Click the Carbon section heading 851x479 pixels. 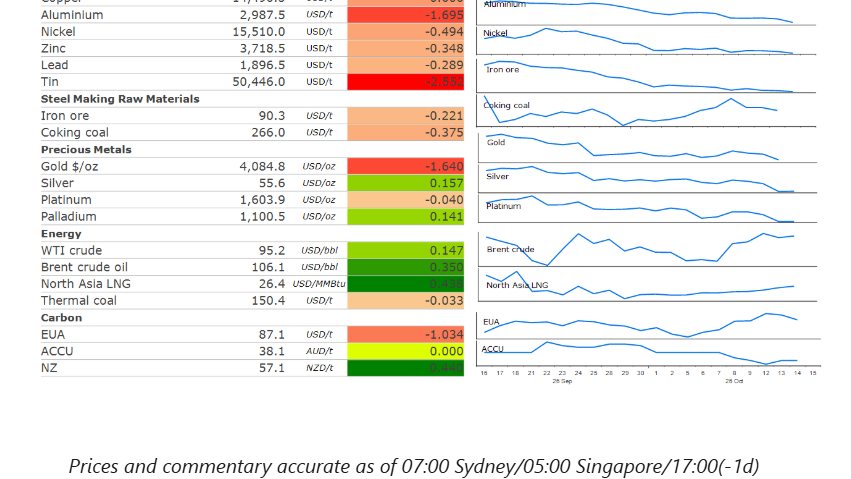(61, 318)
